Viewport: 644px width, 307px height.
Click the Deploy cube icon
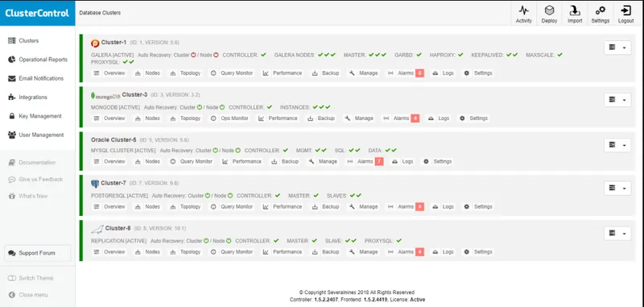pos(549,15)
